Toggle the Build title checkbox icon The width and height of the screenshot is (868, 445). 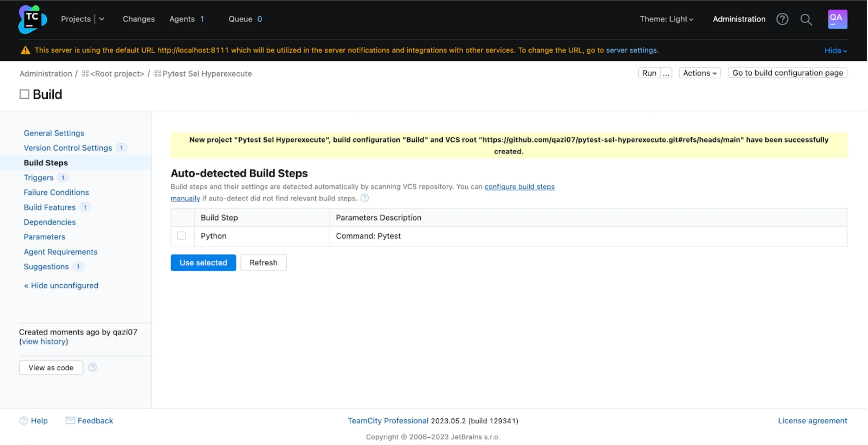(x=24, y=94)
